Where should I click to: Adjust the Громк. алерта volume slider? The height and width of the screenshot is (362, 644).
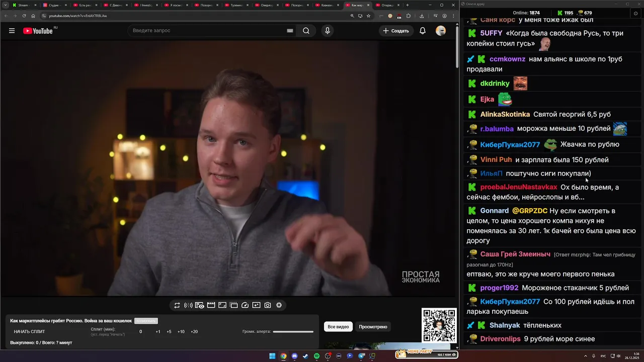(x=293, y=332)
